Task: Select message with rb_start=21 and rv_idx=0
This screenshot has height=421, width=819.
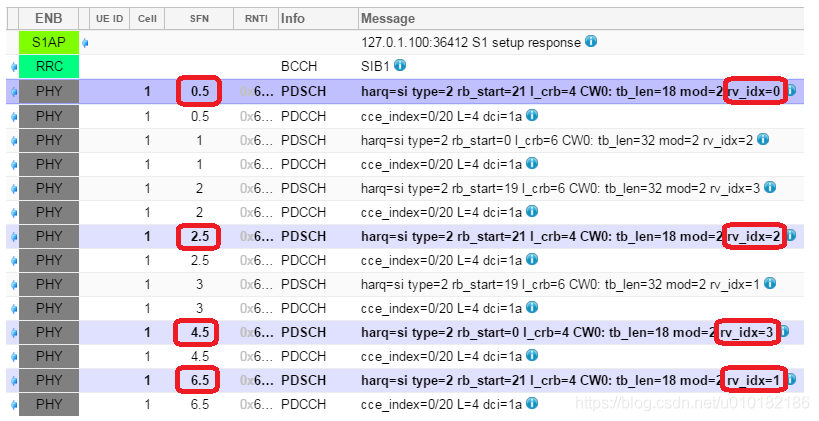Action: coord(570,91)
